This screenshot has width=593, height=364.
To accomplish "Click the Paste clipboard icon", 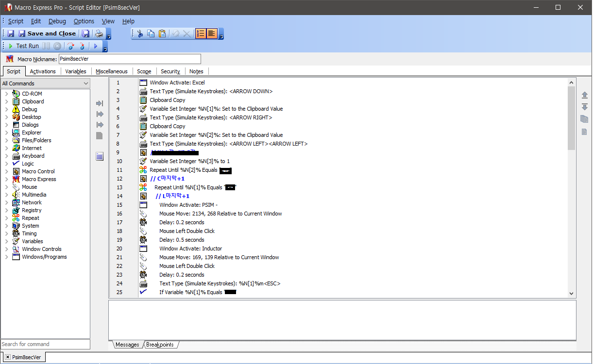I will 162,33.
